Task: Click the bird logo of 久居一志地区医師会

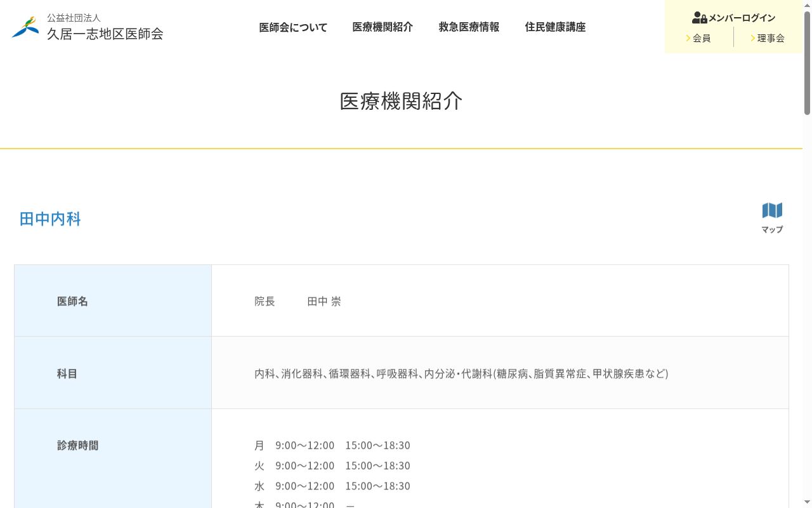Action: (x=25, y=27)
